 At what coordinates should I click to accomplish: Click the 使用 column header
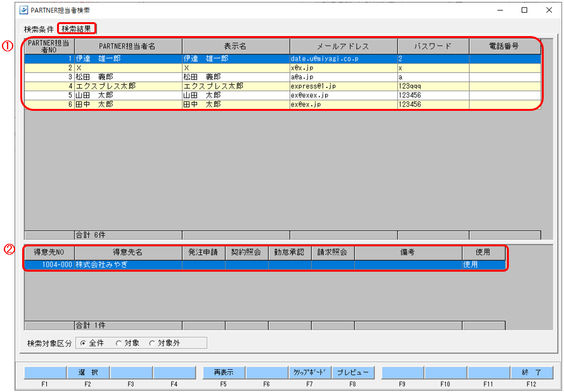(x=484, y=253)
